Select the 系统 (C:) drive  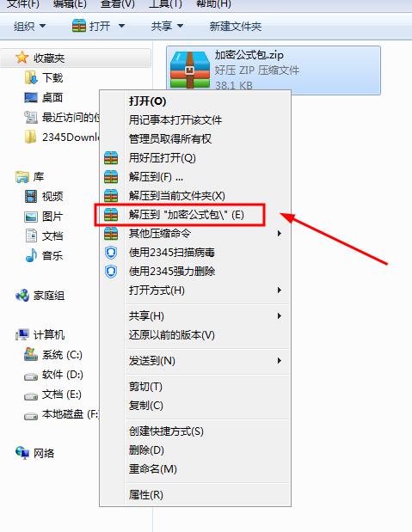coord(53,355)
